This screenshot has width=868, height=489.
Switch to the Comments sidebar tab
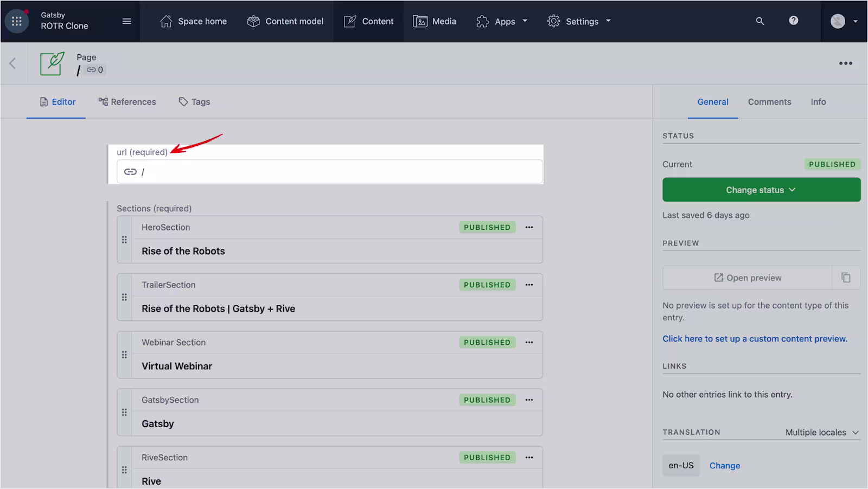(x=769, y=102)
